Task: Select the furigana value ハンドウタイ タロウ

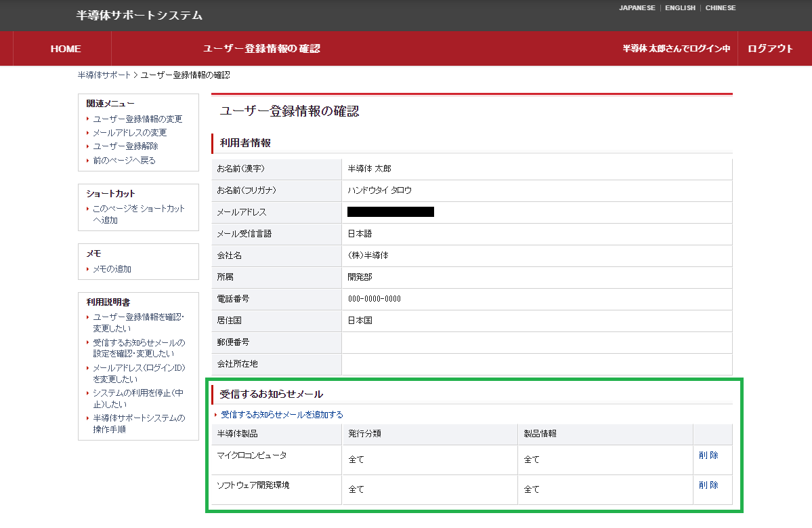Action: [x=380, y=190]
